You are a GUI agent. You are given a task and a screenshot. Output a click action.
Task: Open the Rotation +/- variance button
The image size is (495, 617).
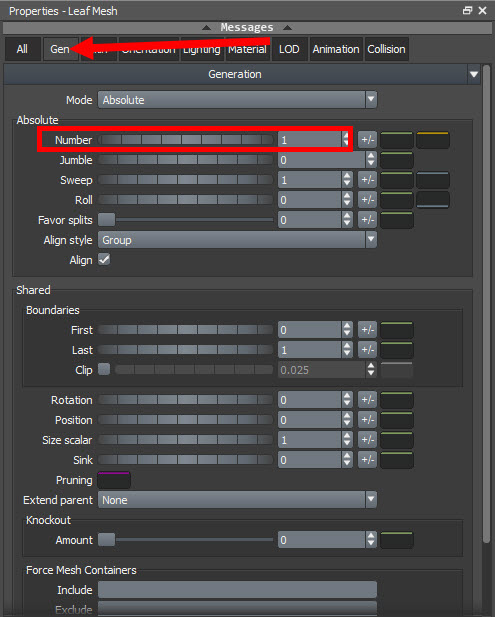pos(367,400)
